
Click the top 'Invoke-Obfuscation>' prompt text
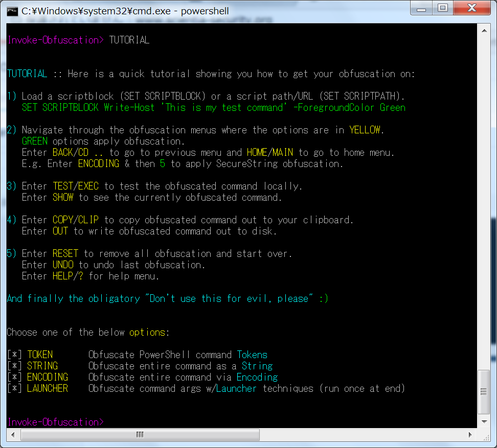click(55, 40)
